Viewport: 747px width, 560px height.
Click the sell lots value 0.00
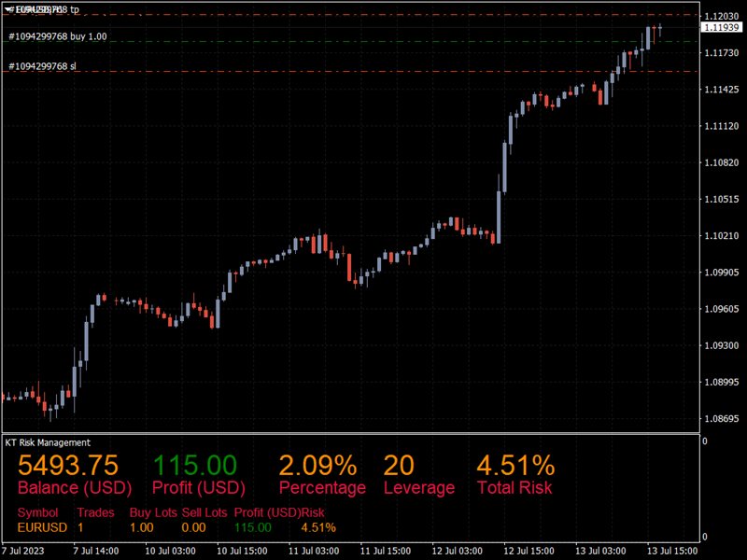[193, 527]
